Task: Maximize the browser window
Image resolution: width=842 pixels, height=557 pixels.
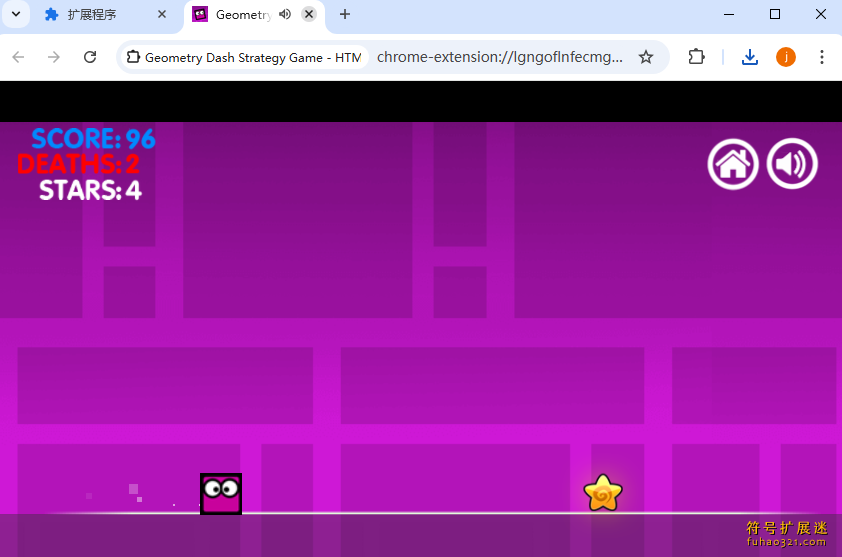Action: pos(775,15)
